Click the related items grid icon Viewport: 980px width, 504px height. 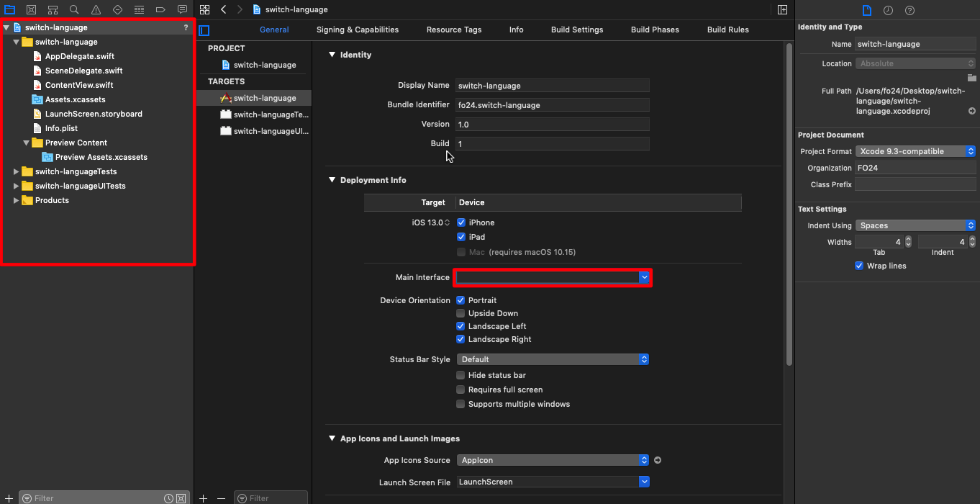click(x=205, y=9)
